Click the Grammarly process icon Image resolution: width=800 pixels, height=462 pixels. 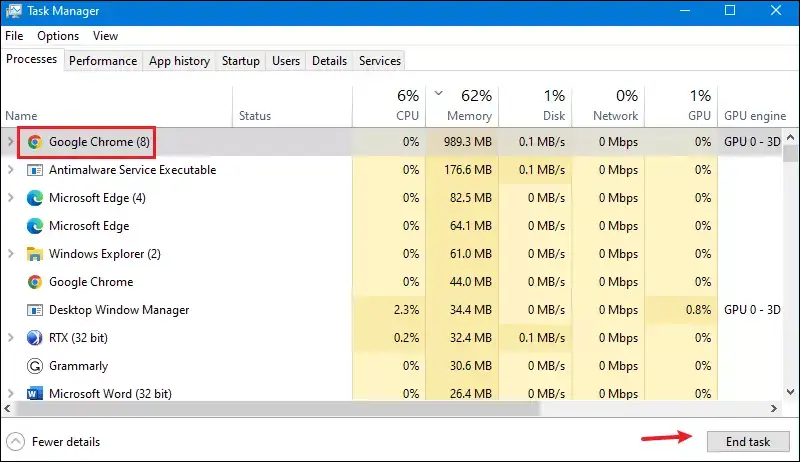35,366
